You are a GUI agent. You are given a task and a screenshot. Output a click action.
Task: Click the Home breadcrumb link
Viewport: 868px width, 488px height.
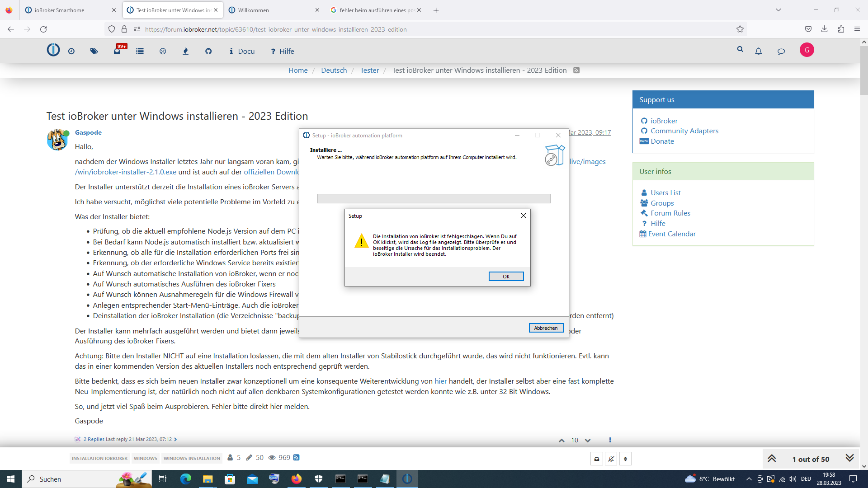pos(298,70)
